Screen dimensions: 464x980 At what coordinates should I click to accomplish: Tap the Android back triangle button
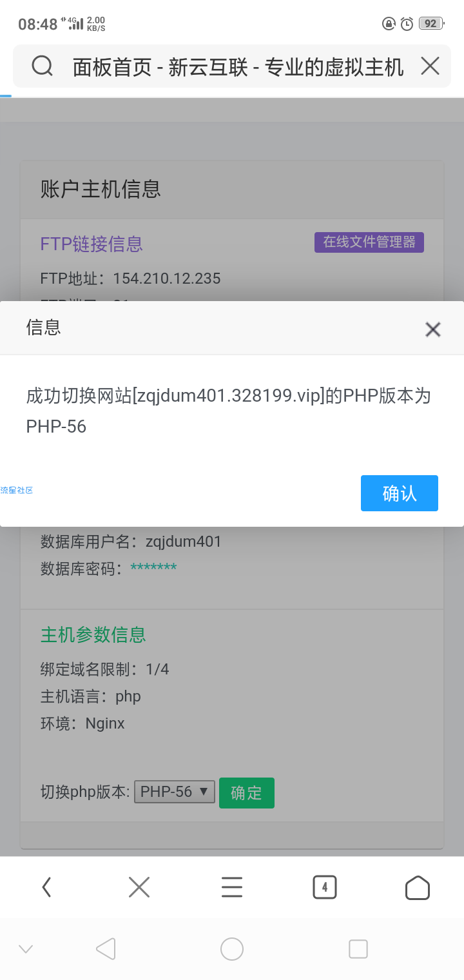coord(106,948)
